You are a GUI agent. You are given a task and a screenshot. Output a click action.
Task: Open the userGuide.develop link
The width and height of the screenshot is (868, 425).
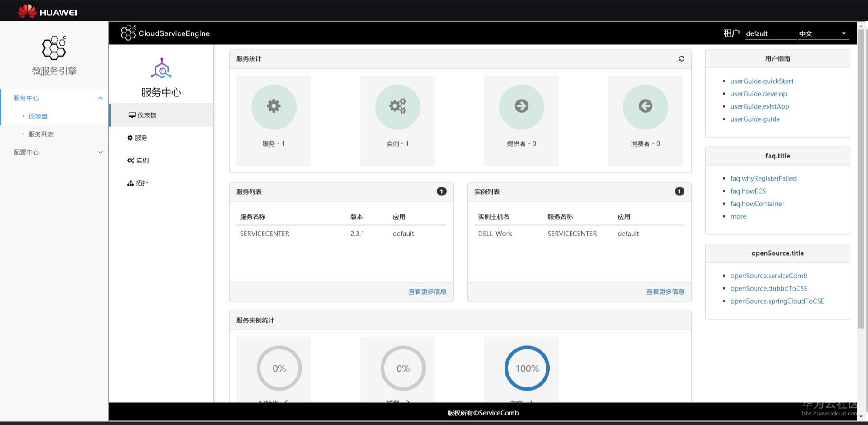[759, 94]
